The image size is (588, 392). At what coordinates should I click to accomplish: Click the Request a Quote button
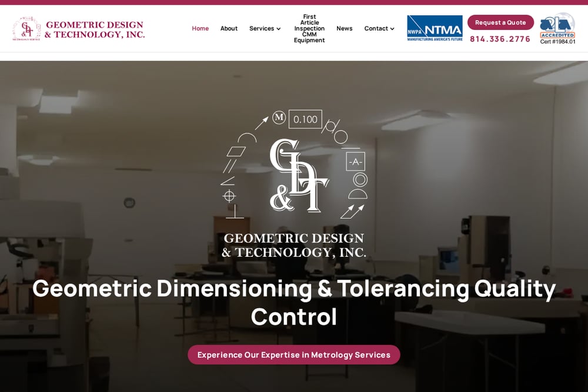[x=500, y=22]
